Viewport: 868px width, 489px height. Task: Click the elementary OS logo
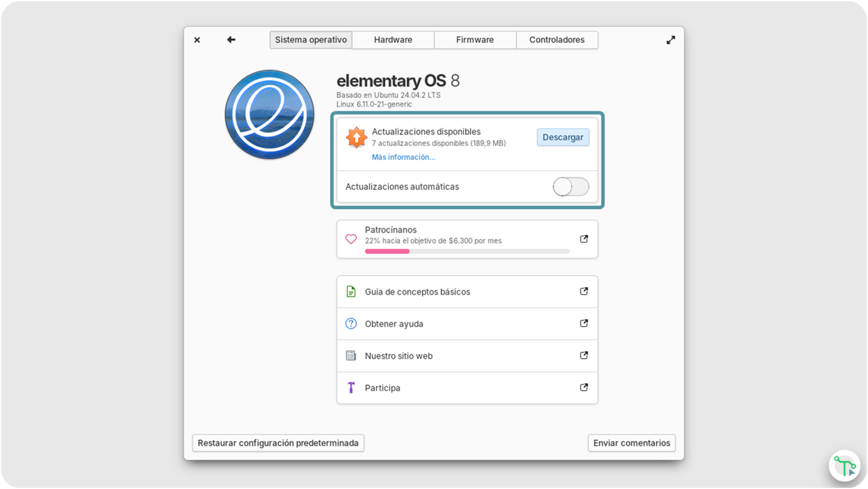(x=269, y=113)
